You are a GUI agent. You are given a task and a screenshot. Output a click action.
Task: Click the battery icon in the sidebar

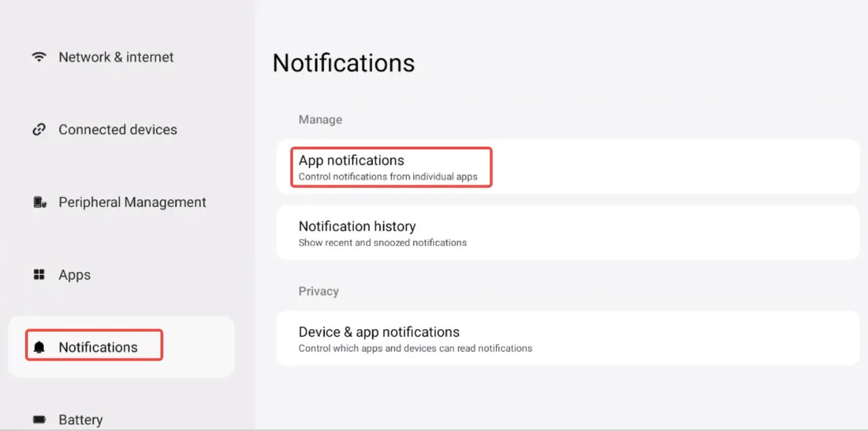coord(39,419)
